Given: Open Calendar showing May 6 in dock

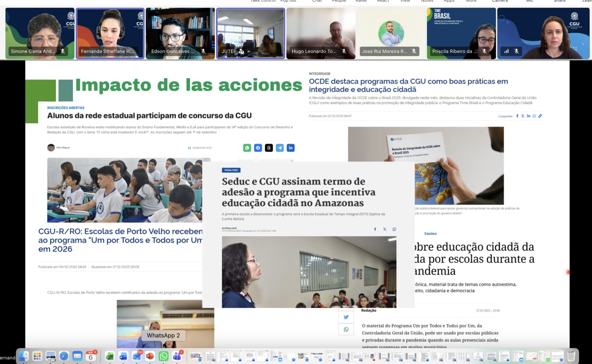Looking at the screenshot, I should tap(91, 356).
